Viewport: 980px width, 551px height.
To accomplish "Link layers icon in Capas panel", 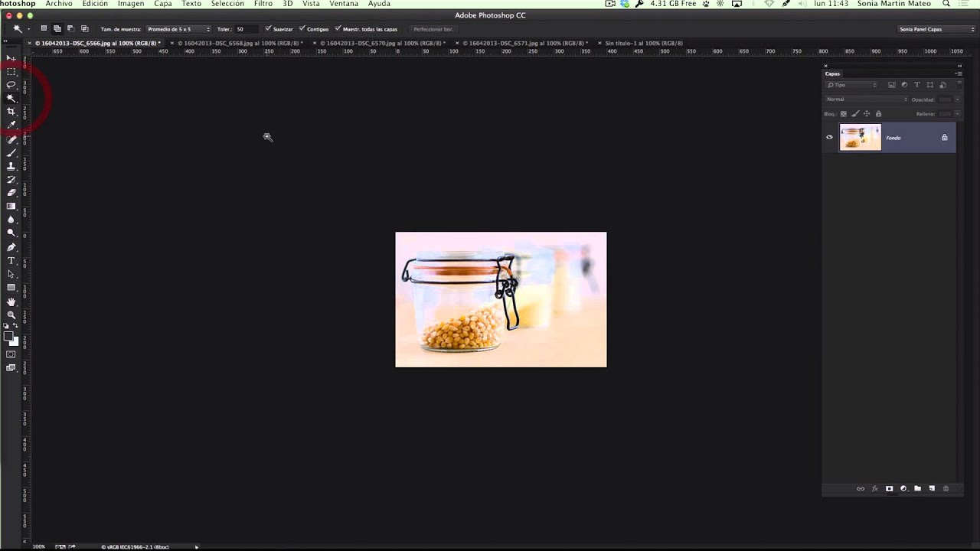I will (861, 488).
